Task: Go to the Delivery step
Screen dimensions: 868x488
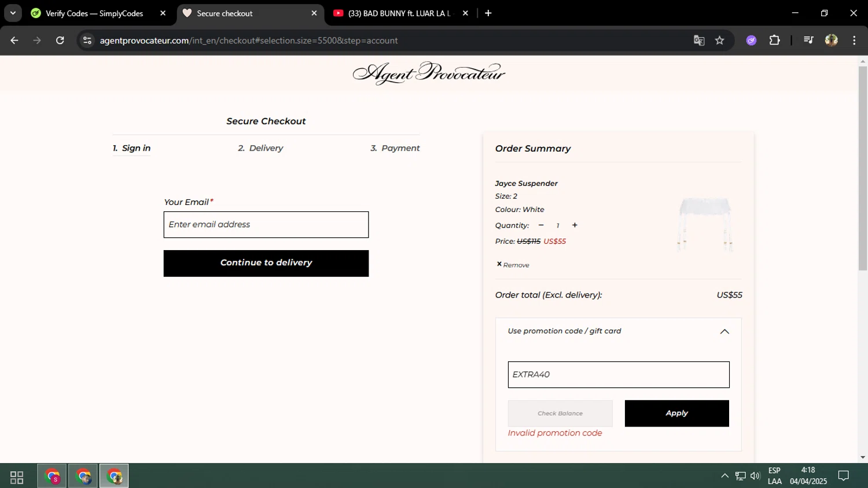Action: 260,148
